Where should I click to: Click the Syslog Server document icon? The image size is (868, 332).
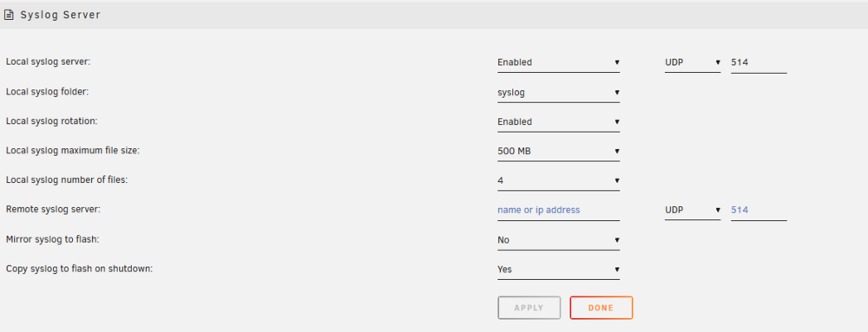coord(9,15)
